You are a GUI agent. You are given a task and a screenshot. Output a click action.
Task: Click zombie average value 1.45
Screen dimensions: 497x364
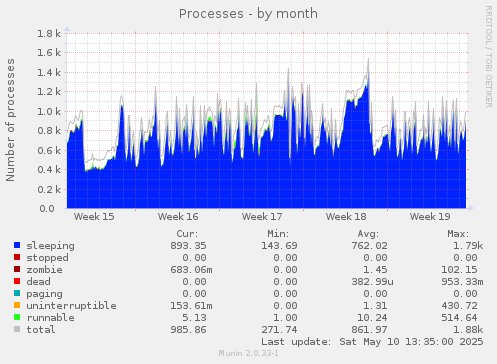tap(376, 270)
